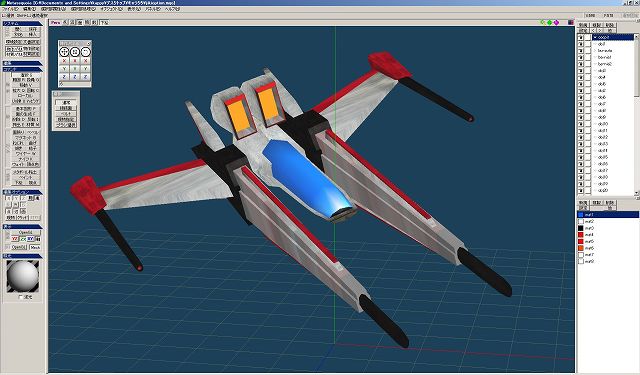Toggle lock box of cocpit object

(x=588, y=37)
